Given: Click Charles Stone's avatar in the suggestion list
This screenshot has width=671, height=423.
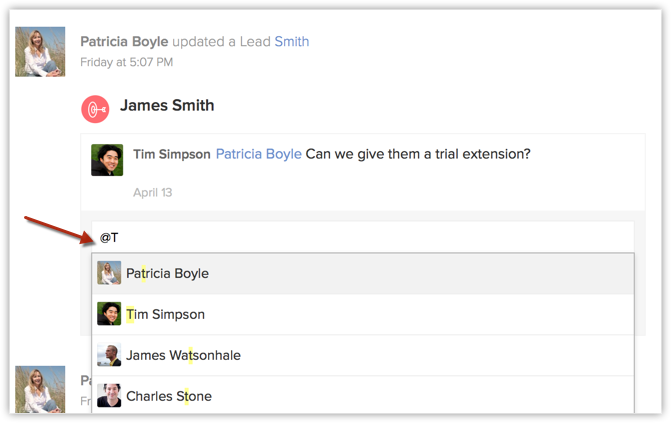Looking at the screenshot, I should 109,395.
